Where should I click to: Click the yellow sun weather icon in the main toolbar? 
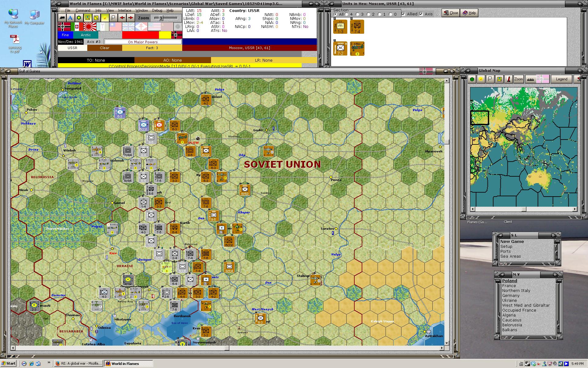pos(105,18)
